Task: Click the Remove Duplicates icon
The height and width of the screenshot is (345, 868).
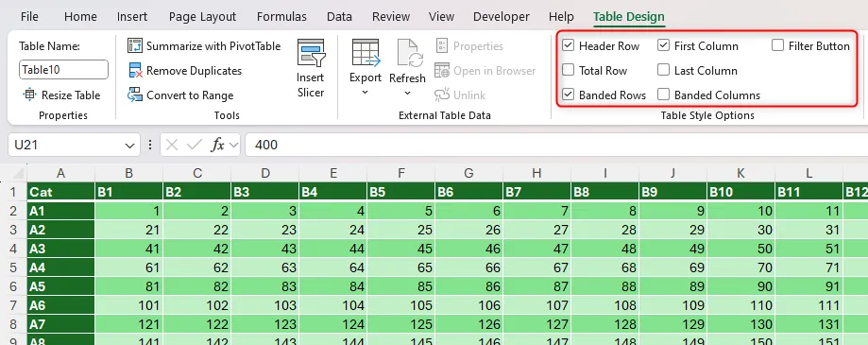Action: 135,70
